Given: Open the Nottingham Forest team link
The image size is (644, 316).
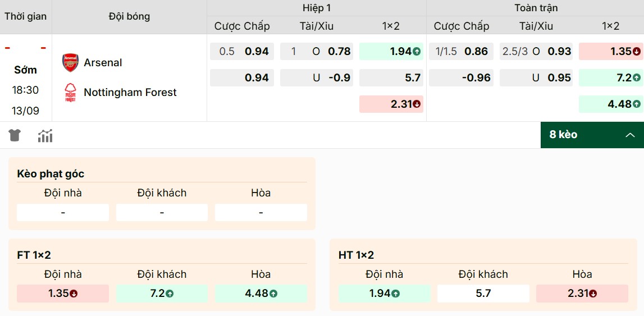Looking at the screenshot, I should pyautogui.click(x=130, y=92).
